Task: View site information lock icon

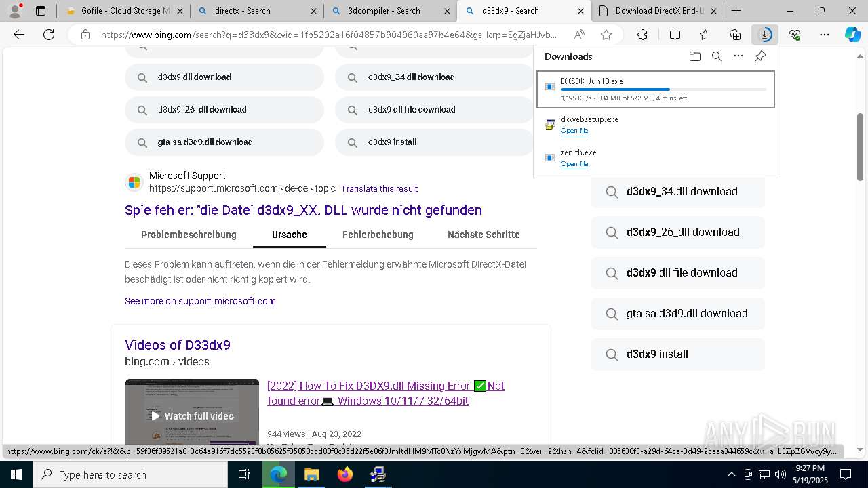Action: point(85,35)
